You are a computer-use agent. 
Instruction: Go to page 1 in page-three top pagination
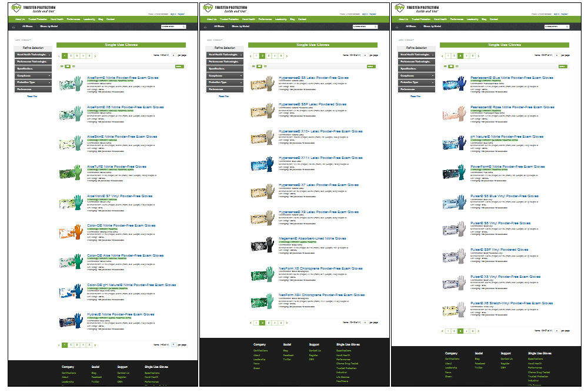pos(448,56)
